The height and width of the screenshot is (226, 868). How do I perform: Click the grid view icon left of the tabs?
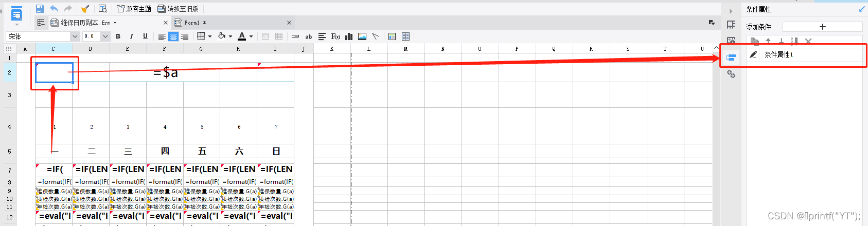[41, 23]
